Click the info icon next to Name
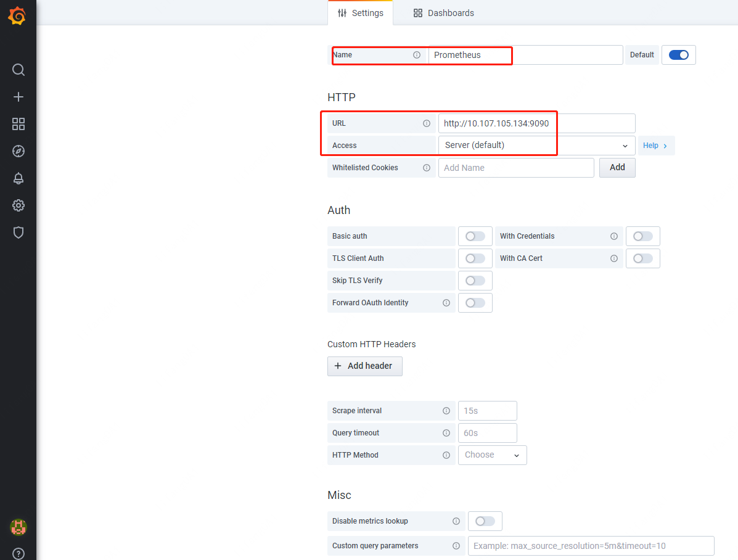This screenshot has width=738, height=560. [x=417, y=55]
